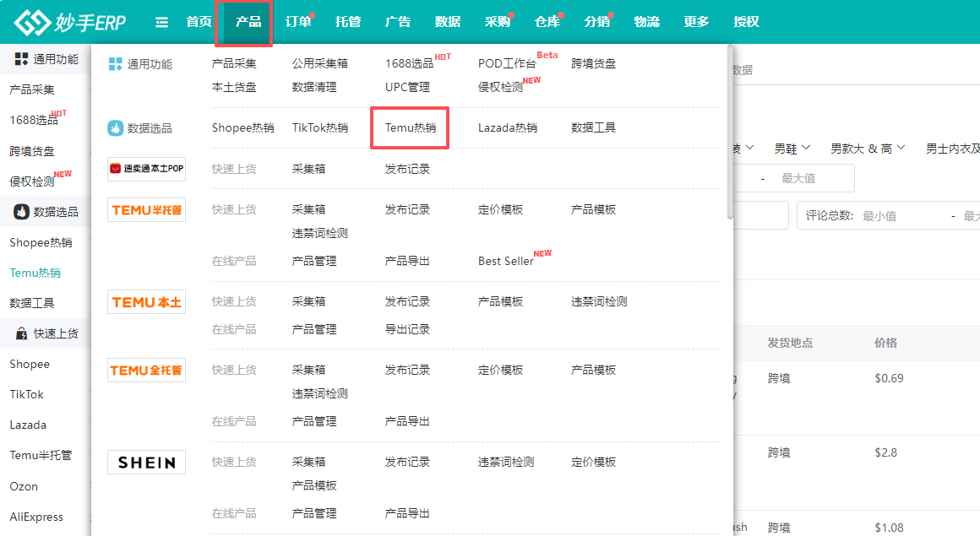Click the 数据选品 blue flame icon in dropdown
Viewport: 980px width, 536px height.
pyautogui.click(x=116, y=128)
